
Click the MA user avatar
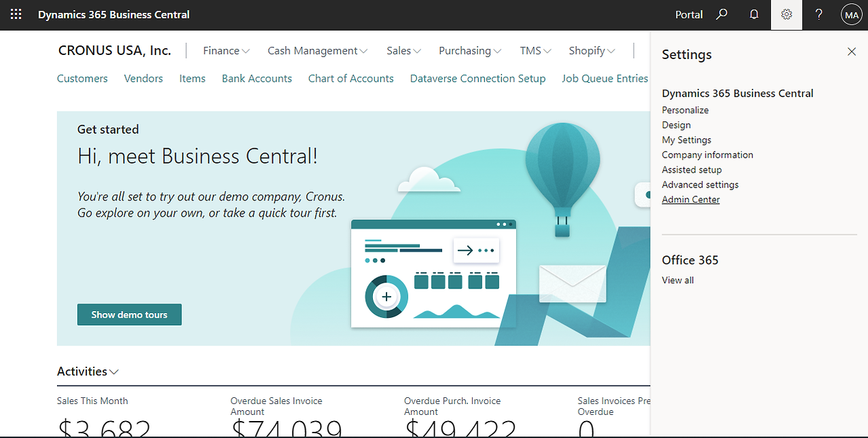[x=851, y=14]
